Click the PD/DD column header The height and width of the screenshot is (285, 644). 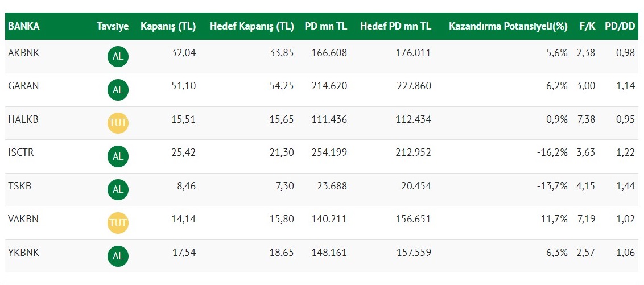click(620, 26)
